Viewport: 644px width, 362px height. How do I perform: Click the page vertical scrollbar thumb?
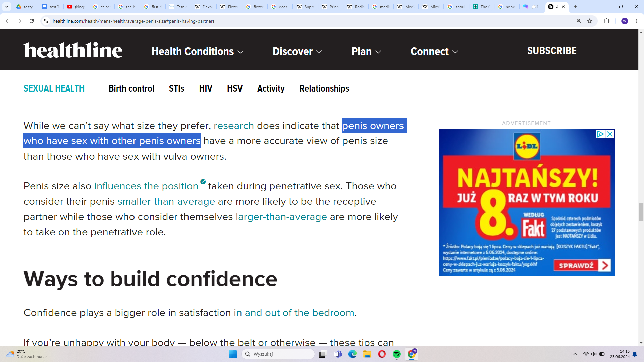pos(641,212)
